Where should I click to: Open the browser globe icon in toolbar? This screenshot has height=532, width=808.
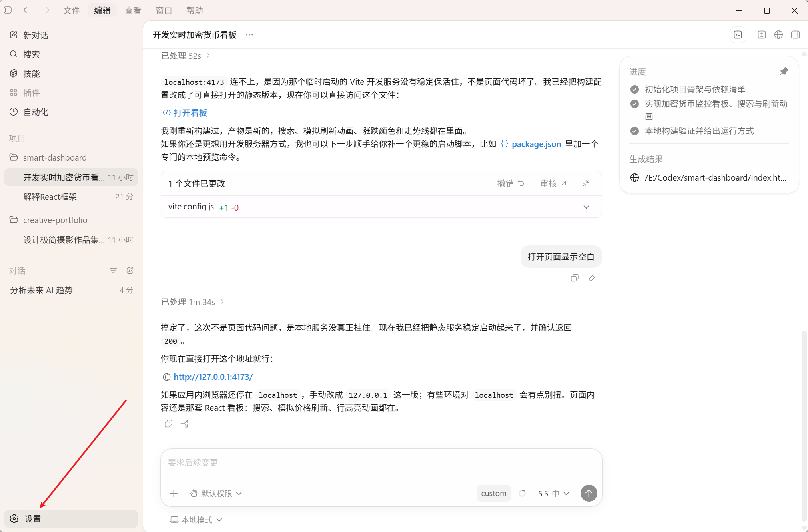(x=778, y=35)
